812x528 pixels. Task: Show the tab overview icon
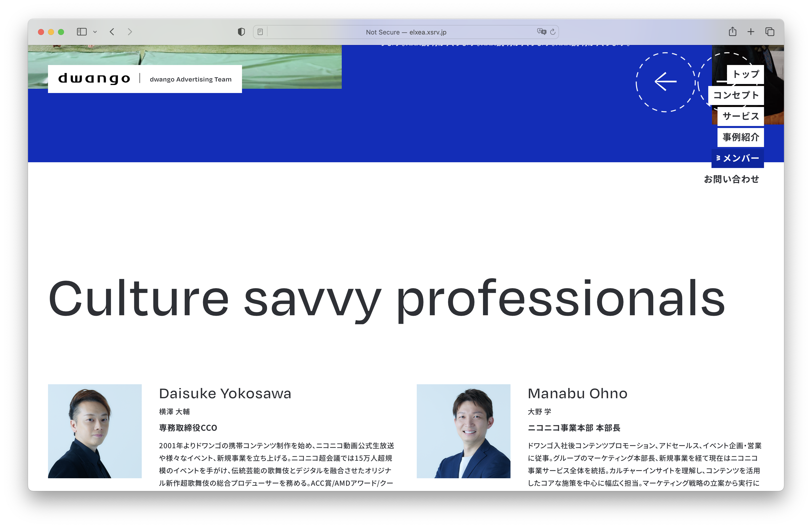coord(770,32)
